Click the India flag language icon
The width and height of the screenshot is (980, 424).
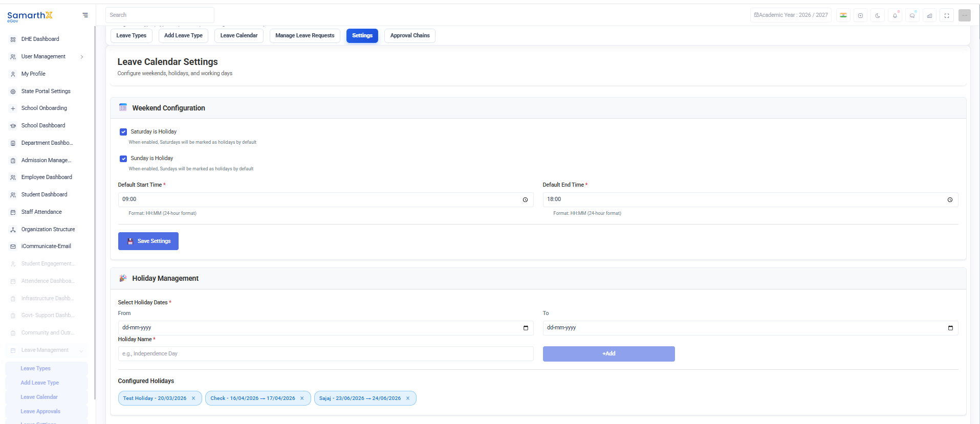click(x=843, y=15)
